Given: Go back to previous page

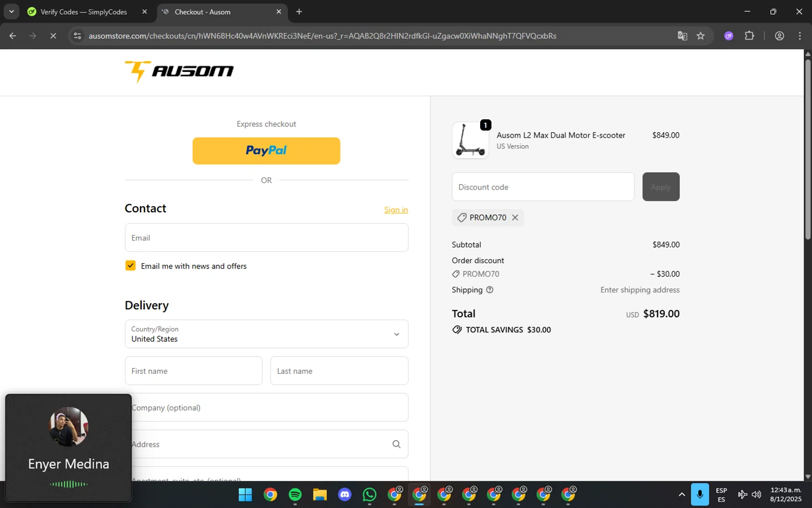Looking at the screenshot, I should [13, 36].
